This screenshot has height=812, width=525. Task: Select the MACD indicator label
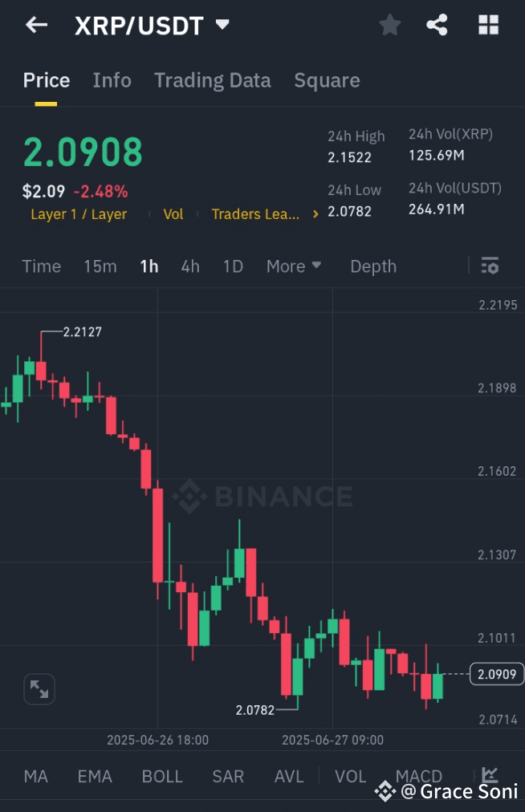(419, 776)
